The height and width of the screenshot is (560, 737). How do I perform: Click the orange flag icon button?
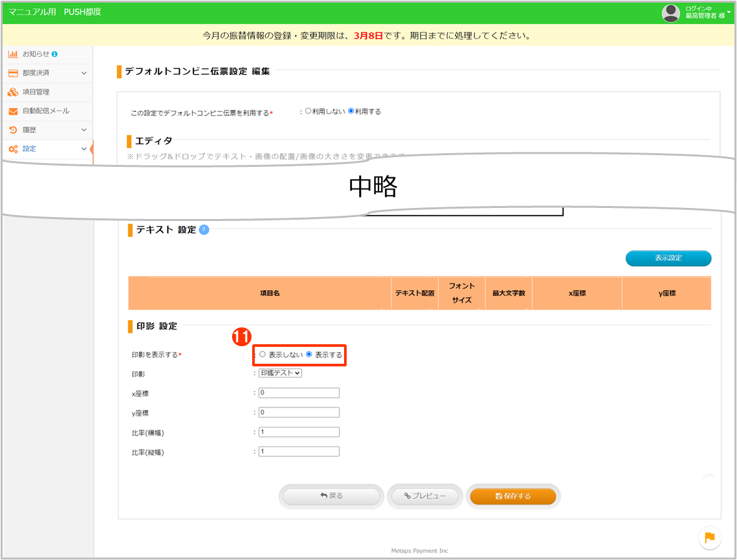tap(710, 537)
